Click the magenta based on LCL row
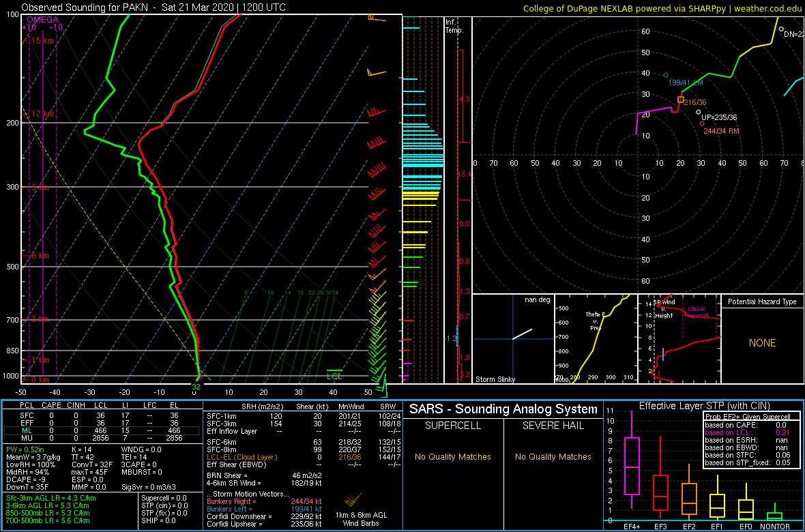 pos(748,432)
